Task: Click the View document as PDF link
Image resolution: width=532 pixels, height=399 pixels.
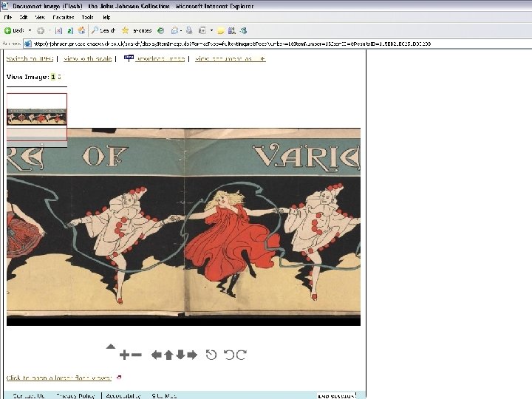Action: [x=230, y=58]
